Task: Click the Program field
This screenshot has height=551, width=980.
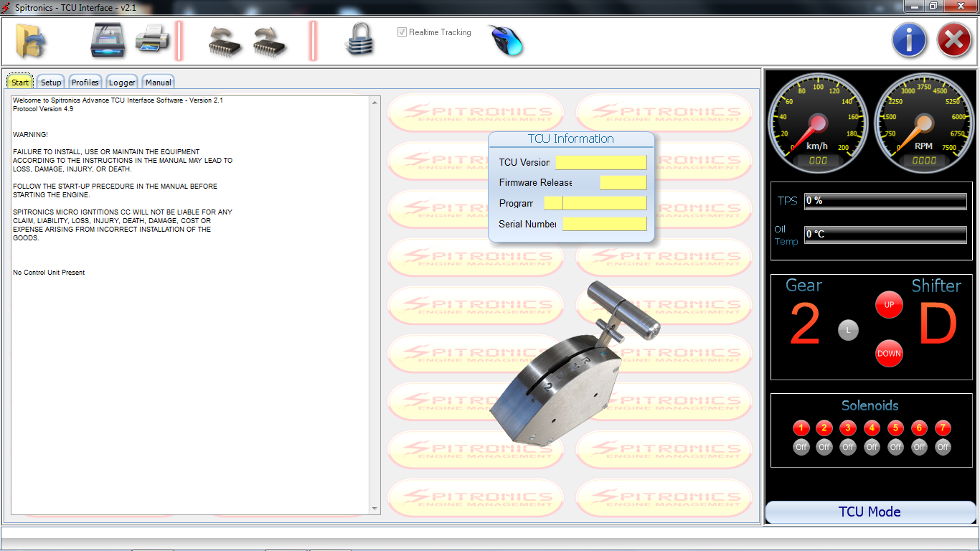Action: [x=595, y=203]
